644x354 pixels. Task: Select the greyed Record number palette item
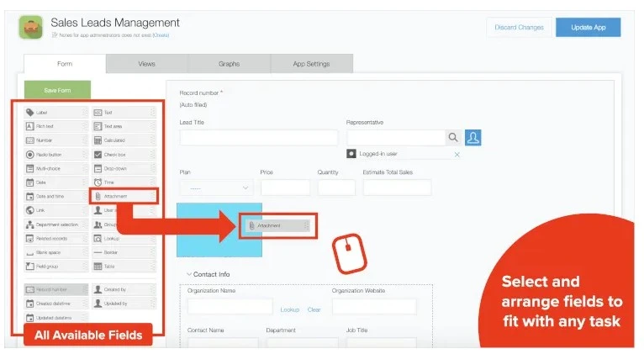point(56,289)
